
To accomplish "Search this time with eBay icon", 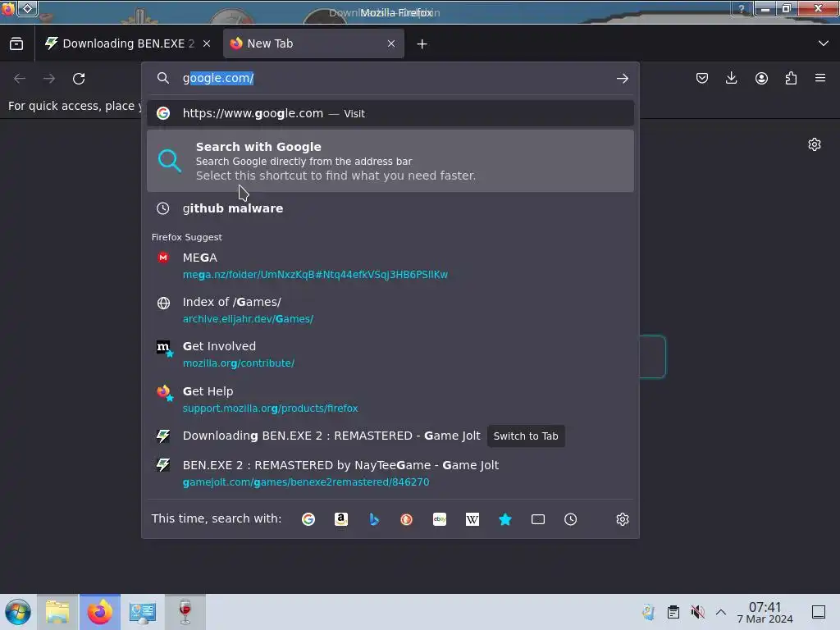I will coord(440,519).
